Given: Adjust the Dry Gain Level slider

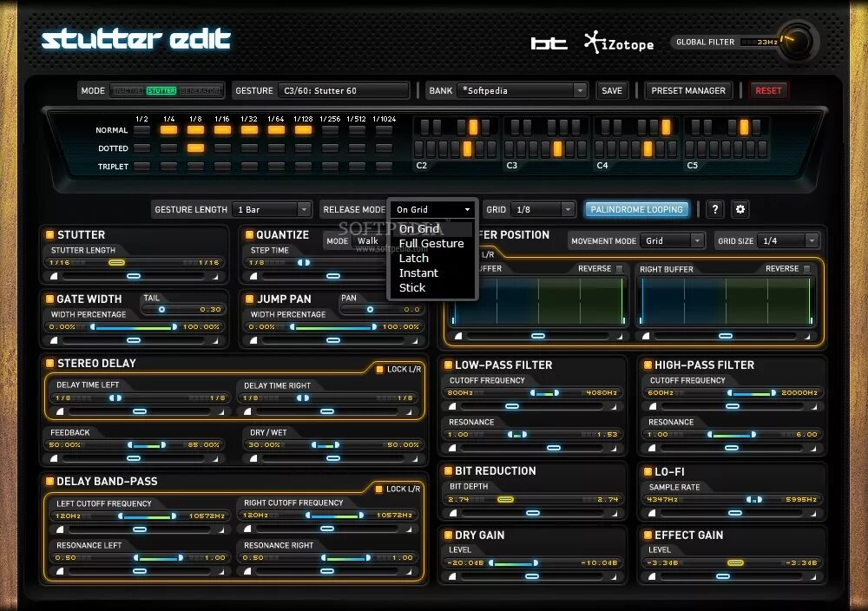Looking at the screenshot, I should click(533, 563).
